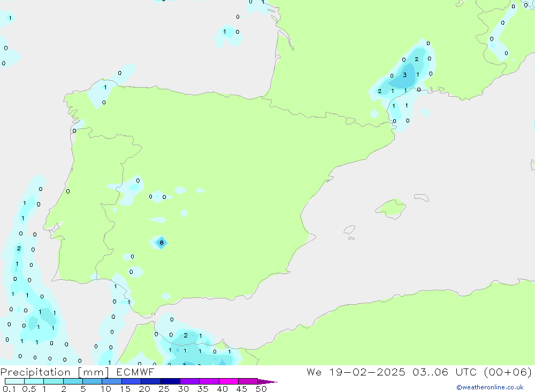Click the '03..06' time range text
The width and height of the screenshot is (535, 392).
point(430,372)
